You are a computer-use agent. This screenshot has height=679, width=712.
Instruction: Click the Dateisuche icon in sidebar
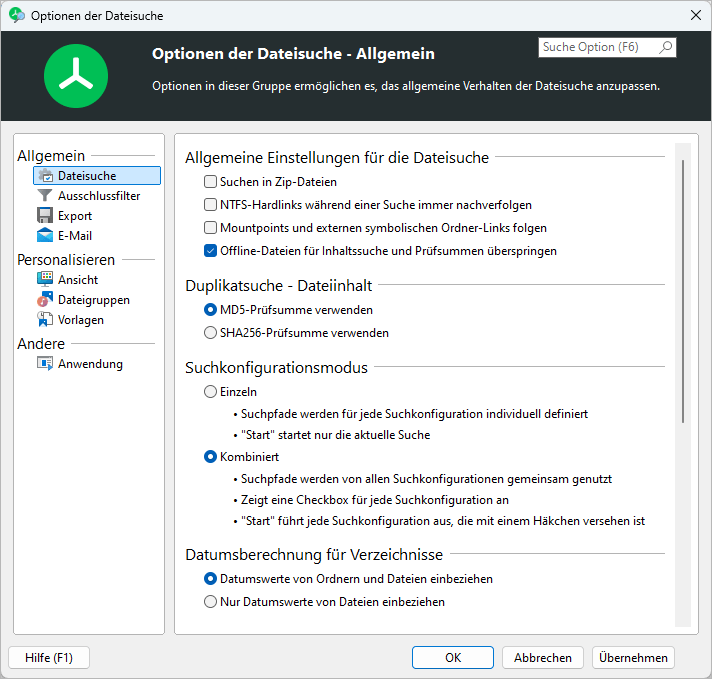[x=45, y=176]
